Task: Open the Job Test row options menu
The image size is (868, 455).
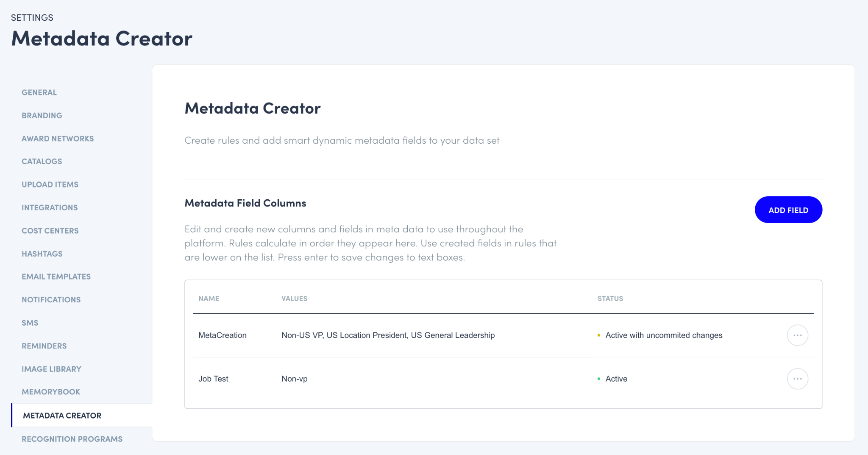Action: point(797,379)
